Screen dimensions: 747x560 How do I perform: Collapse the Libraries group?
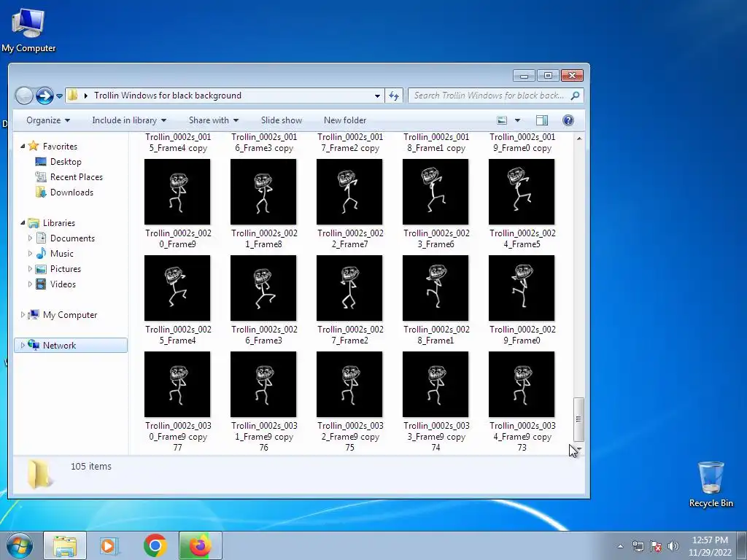[23, 223]
